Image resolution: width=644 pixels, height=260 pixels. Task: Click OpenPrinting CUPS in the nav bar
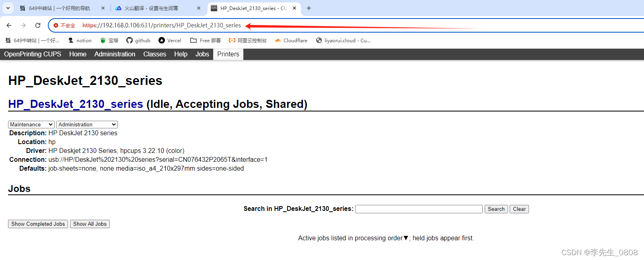pos(33,54)
